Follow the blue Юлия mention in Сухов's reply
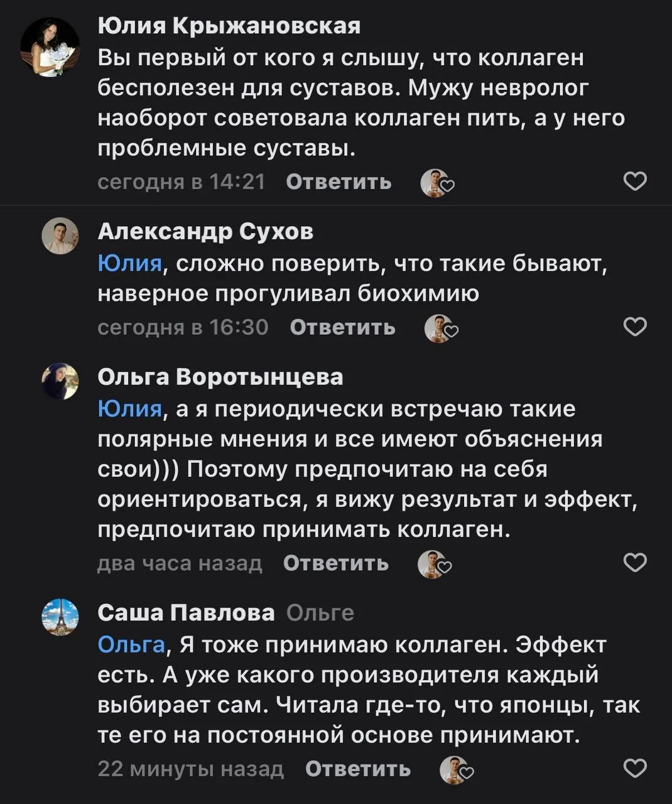 [130, 263]
